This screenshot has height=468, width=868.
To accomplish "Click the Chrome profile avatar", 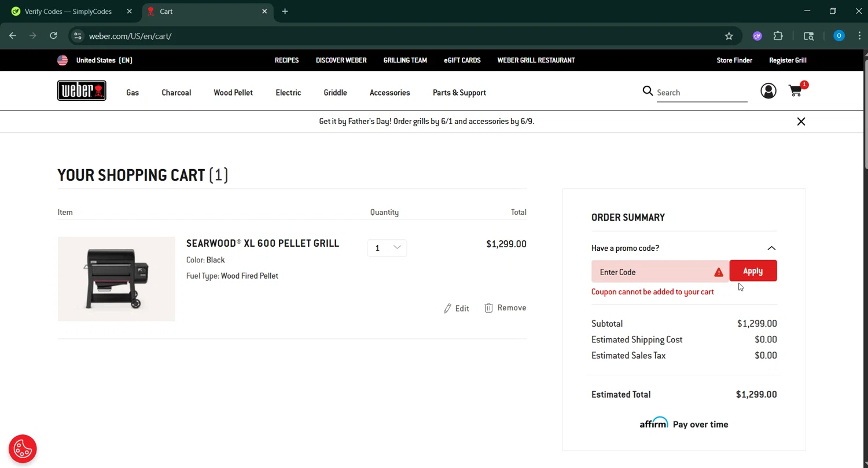I will pos(839,36).
